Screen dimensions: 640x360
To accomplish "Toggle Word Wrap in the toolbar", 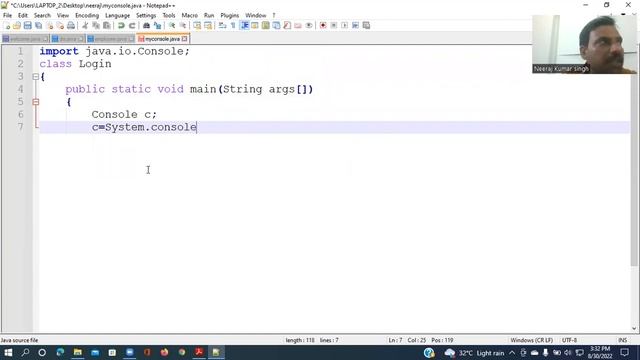I will 222,26.
